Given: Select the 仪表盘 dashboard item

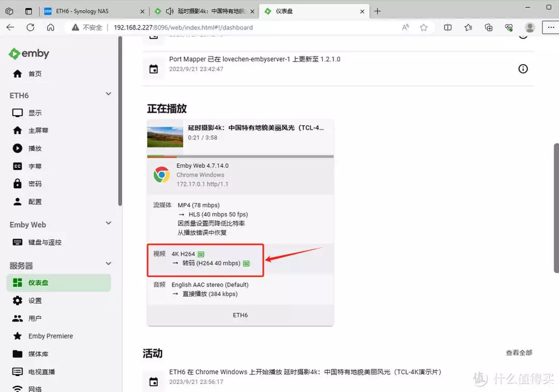Looking at the screenshot, I should point(59,283).
